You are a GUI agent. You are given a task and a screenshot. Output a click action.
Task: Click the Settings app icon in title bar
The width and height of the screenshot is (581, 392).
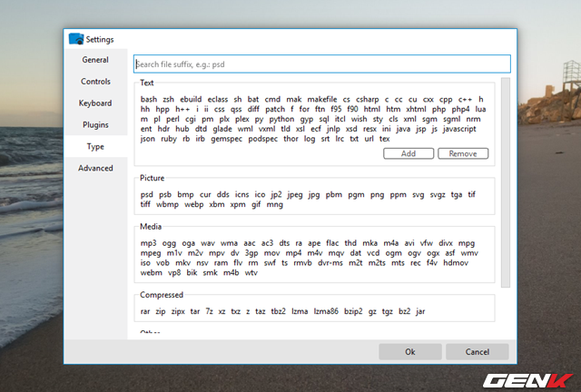tap(77, 38)
